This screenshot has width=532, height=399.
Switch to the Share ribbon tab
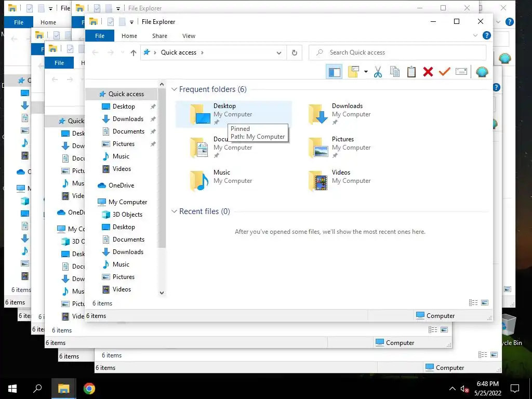coord(159,36)
